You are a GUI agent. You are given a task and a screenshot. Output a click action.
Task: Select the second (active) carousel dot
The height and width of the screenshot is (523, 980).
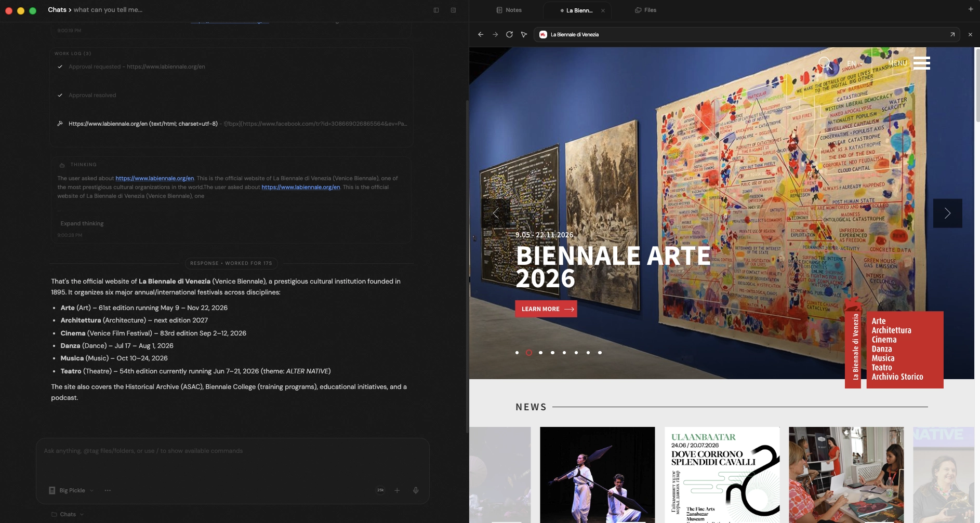click(x=529, y=353)
